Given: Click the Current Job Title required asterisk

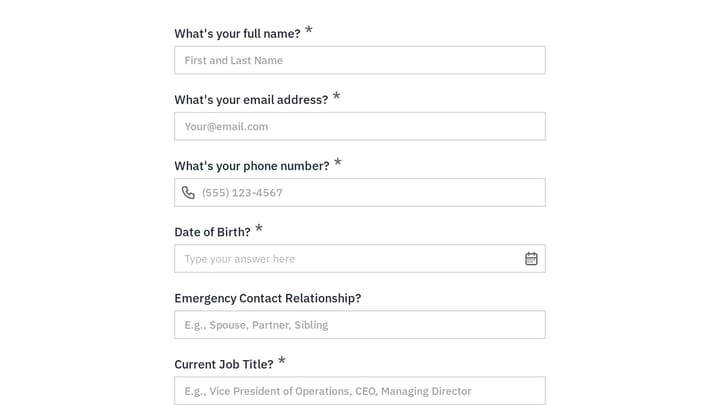Looking at the screenshot, I should [x=281, y=360].
